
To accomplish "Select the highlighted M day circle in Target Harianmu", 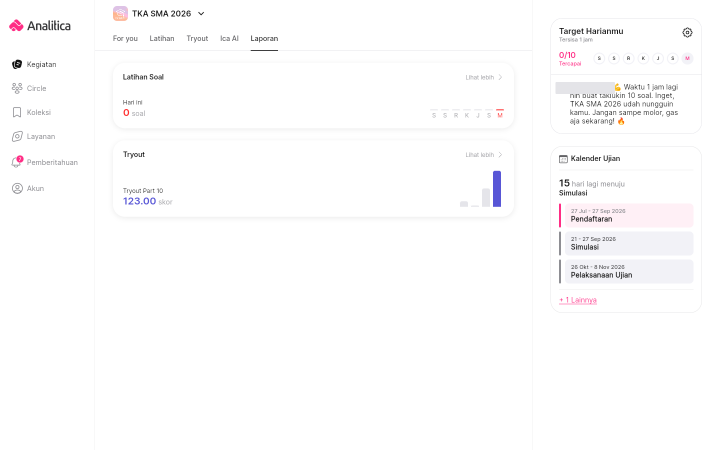I will tap(687, 58).
